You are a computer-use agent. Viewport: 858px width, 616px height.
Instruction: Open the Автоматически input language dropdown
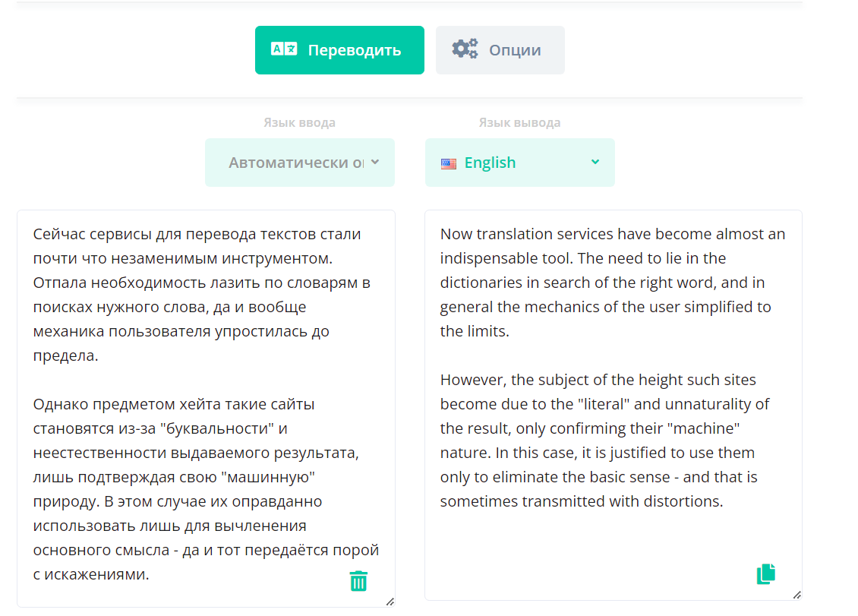[x=296, y=163]
